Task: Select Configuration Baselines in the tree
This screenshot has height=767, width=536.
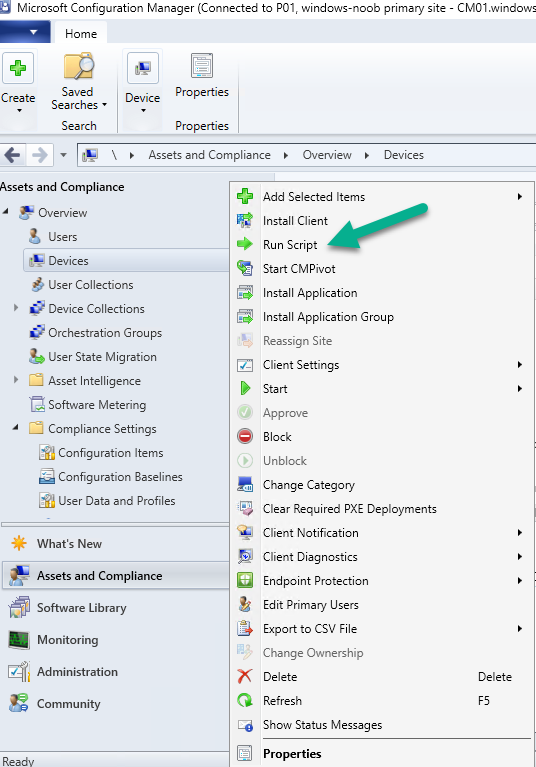Action: [120, 476]
